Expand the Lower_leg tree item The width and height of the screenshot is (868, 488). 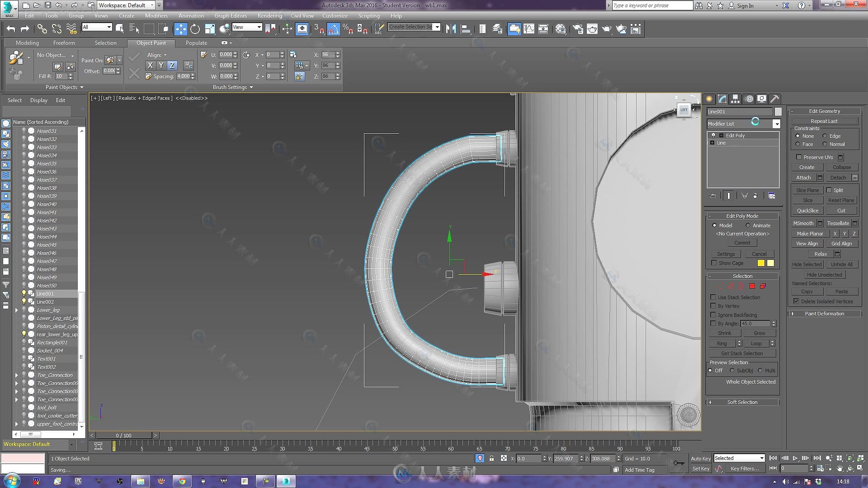click(17, 310)
